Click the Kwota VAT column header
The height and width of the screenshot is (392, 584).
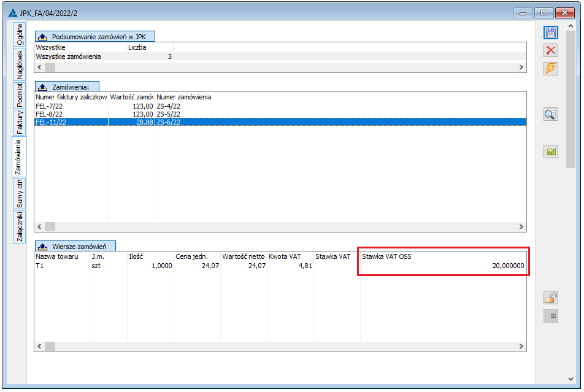pyautogui.click(x=290, y=256)
